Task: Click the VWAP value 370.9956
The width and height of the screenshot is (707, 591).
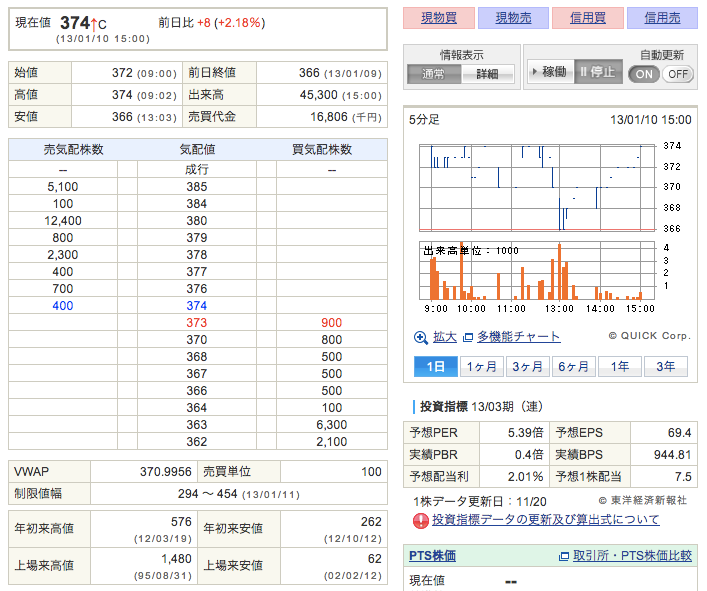Action: tap(165, 472)
